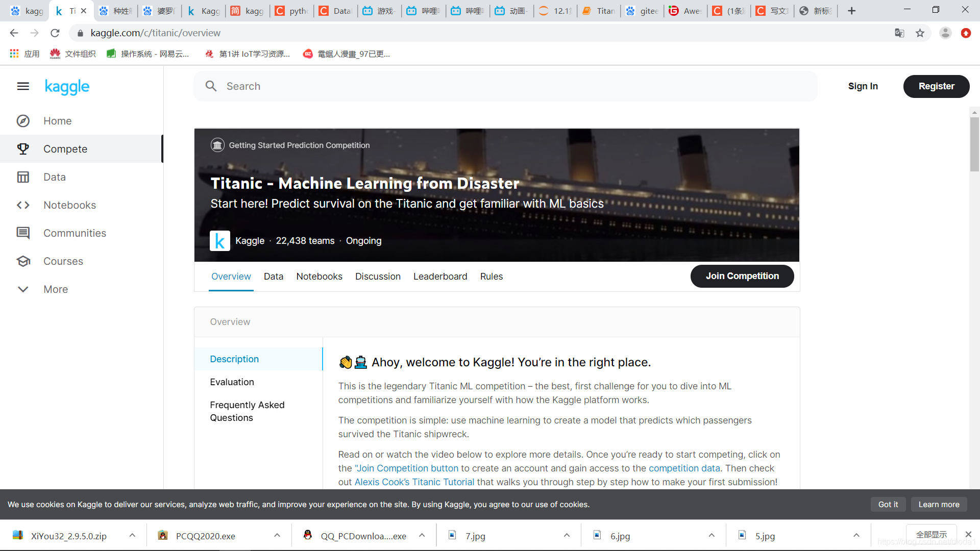The width and height of the screenshot is (980, 551).
Task: Open the browser profile avatar
Action: pyautogui.click(x=945, y=33)
